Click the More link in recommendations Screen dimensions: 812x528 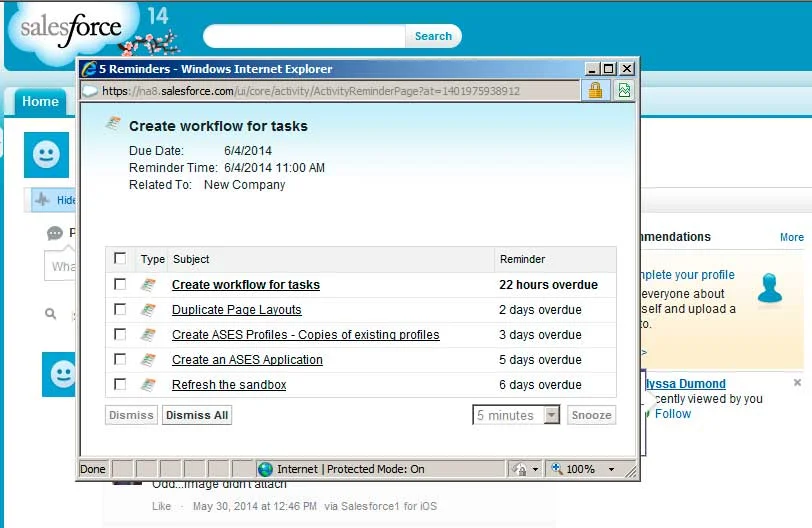(792, 237)
